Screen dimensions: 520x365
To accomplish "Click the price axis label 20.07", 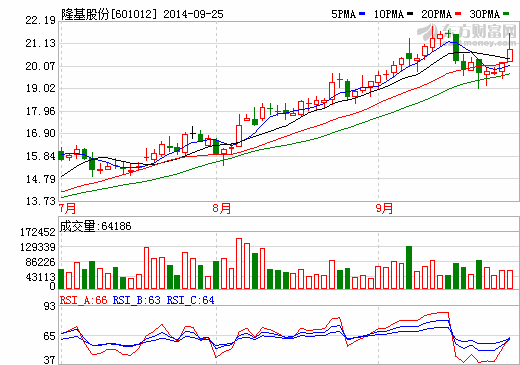I will click(x=40, y=66).
